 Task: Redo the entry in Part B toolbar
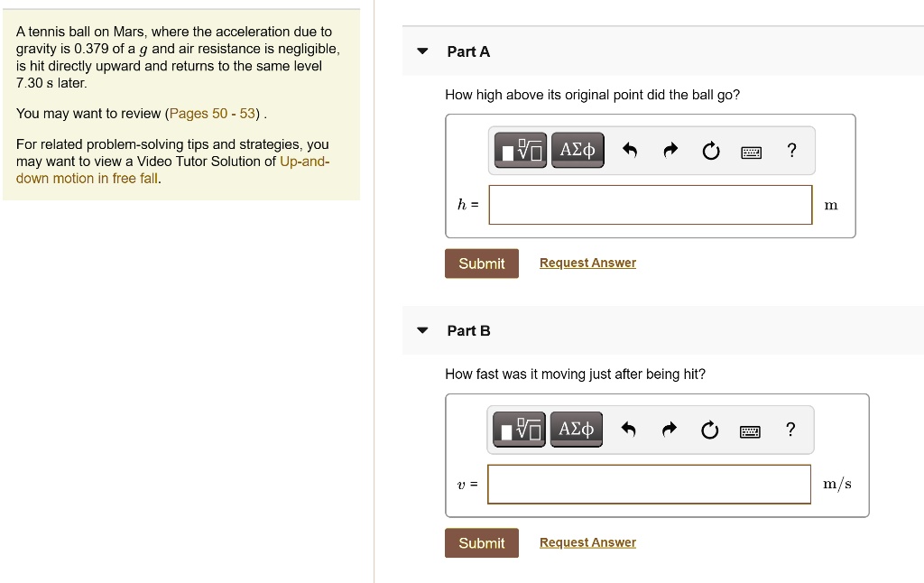(670, 430)
